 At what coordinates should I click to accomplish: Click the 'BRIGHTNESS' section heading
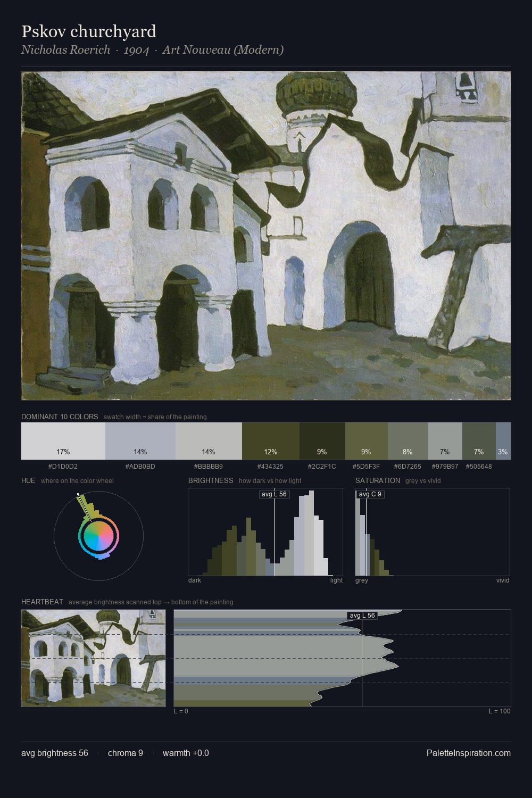click(x=211, y=480)
